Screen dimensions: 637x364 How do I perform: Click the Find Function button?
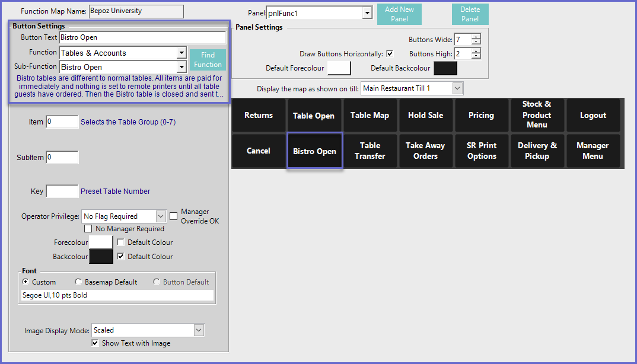pyautogui.click(x=208, y=60)
